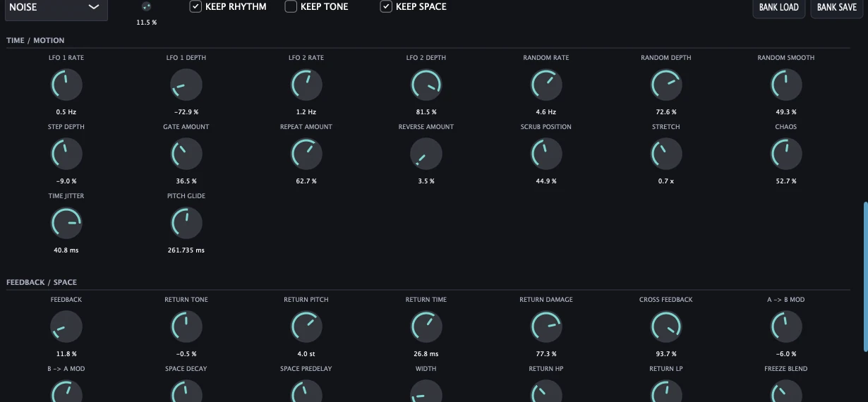The height and width of the screenshot is (402, 868).
Task: Click the CROSS FEEDBACK knob
Action: point(666,327)
